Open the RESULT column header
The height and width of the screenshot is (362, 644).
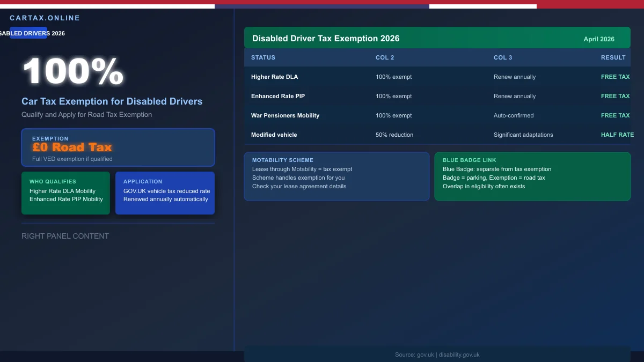pyautogui.click(x=613, y=57)
